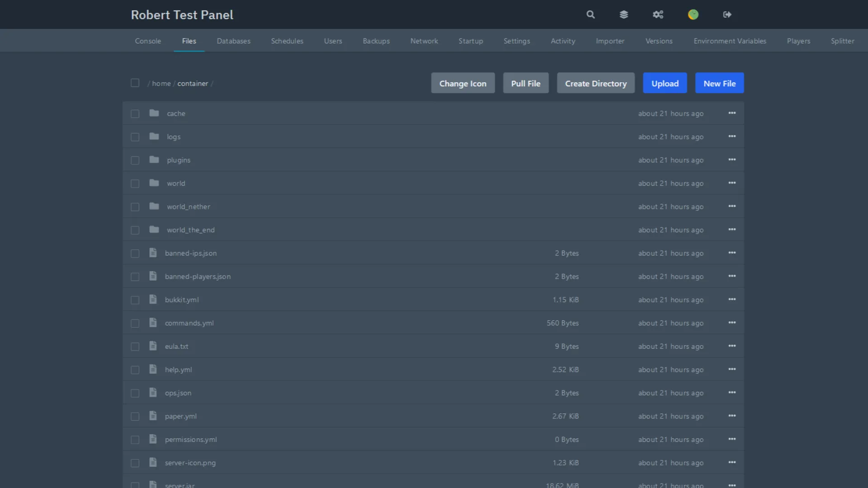Click home link in breadcrumb path
Image resolution: width=868 pixels, height=488 pixels.
coord(161,83)
